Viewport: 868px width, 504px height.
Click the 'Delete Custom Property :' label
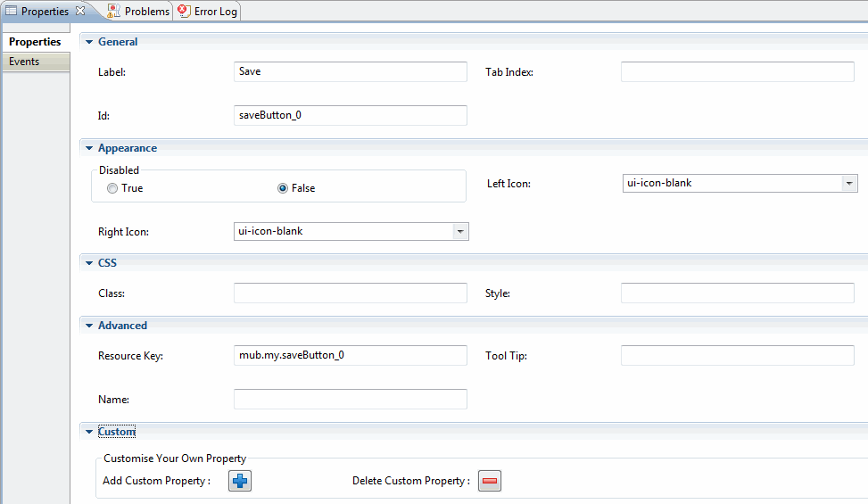coord(410,481)
